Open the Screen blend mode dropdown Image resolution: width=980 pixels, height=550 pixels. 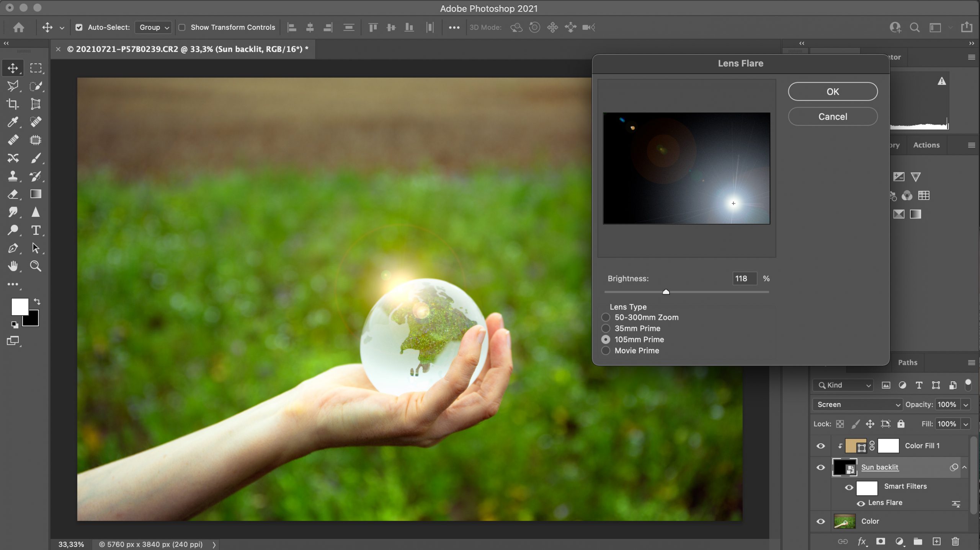click(x=857, y=404)
